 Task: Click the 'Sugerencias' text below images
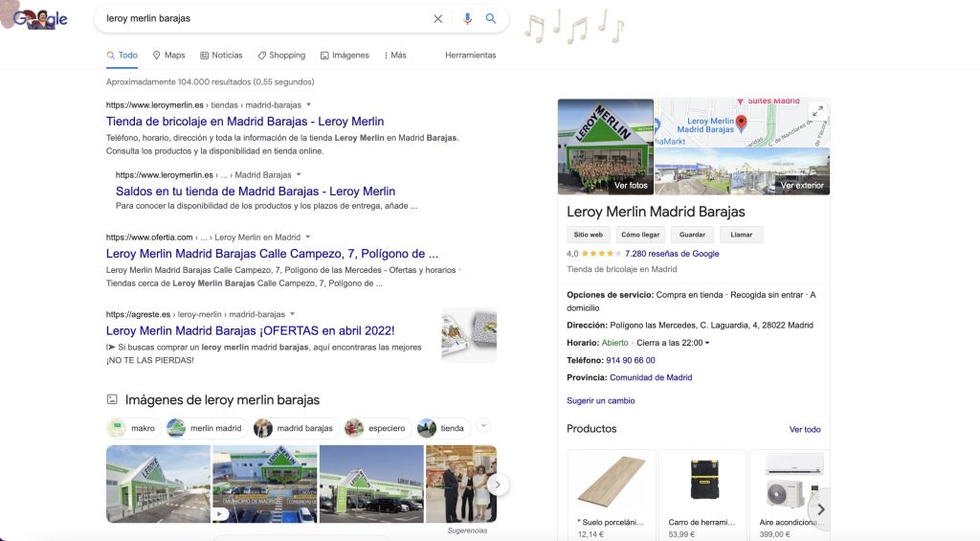coord(467,530)
